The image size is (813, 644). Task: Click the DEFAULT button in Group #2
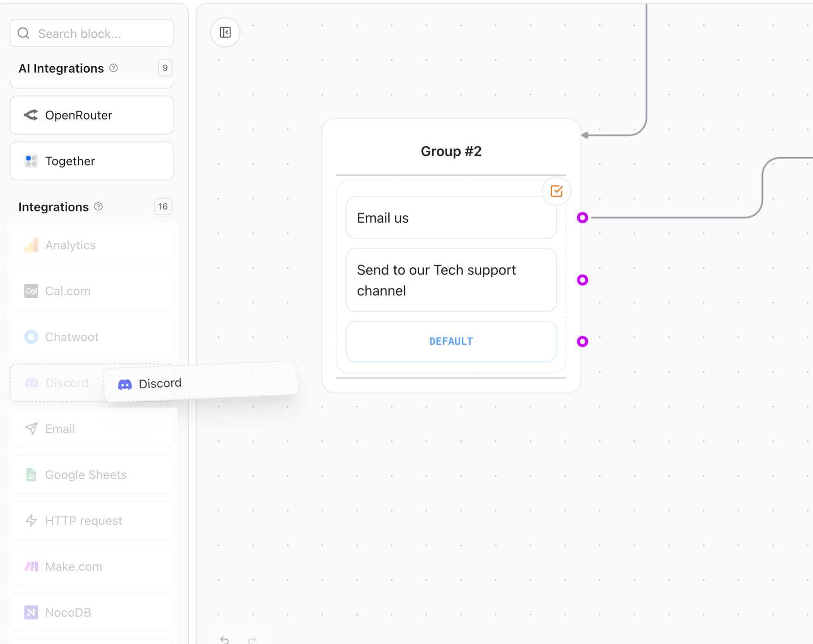click(450, 341)
